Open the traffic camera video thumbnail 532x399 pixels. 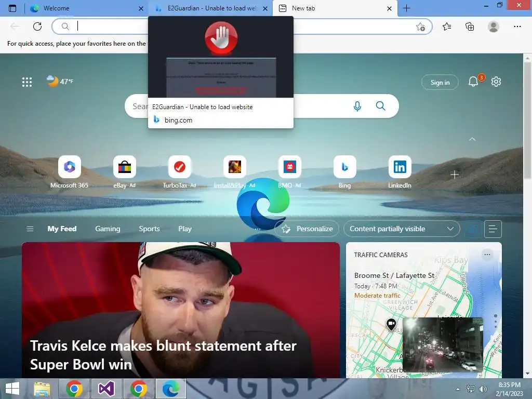pyautogui.click(x=443, y=345)
